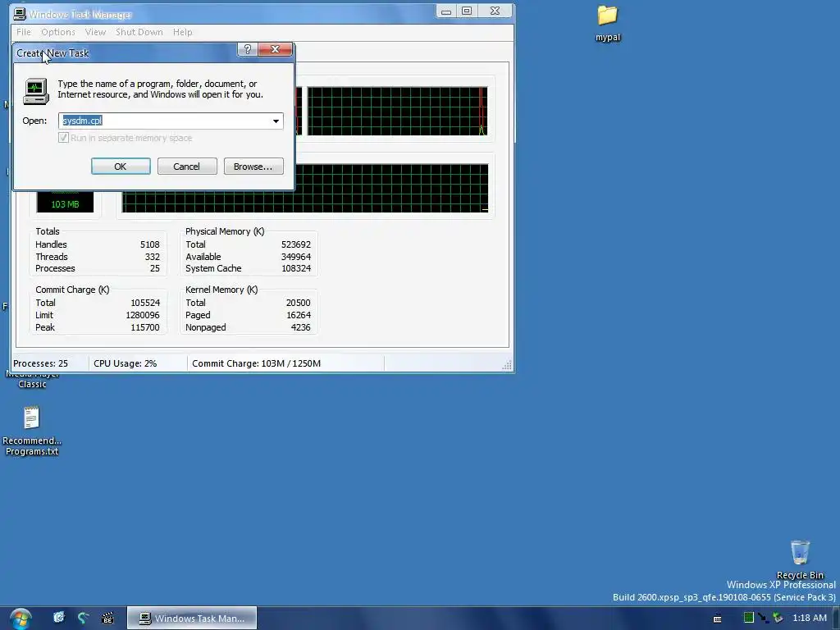Open the green Task Manager CPU tray icon
Screen dimensions: 840x630
click(x=748, y=618)
